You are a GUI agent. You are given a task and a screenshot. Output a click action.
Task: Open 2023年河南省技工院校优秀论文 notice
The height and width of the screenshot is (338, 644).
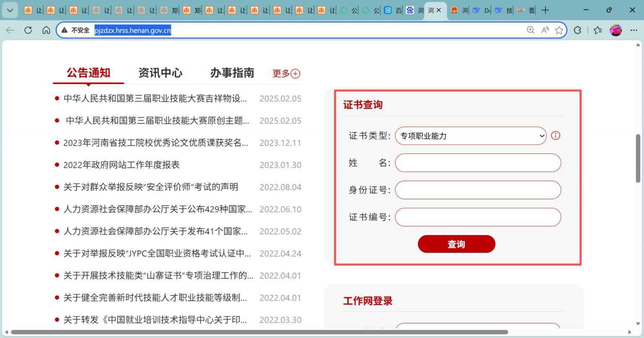[156, 143]
